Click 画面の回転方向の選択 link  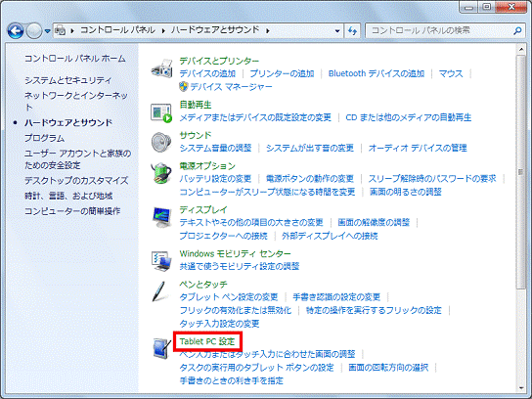pos(388,368)
